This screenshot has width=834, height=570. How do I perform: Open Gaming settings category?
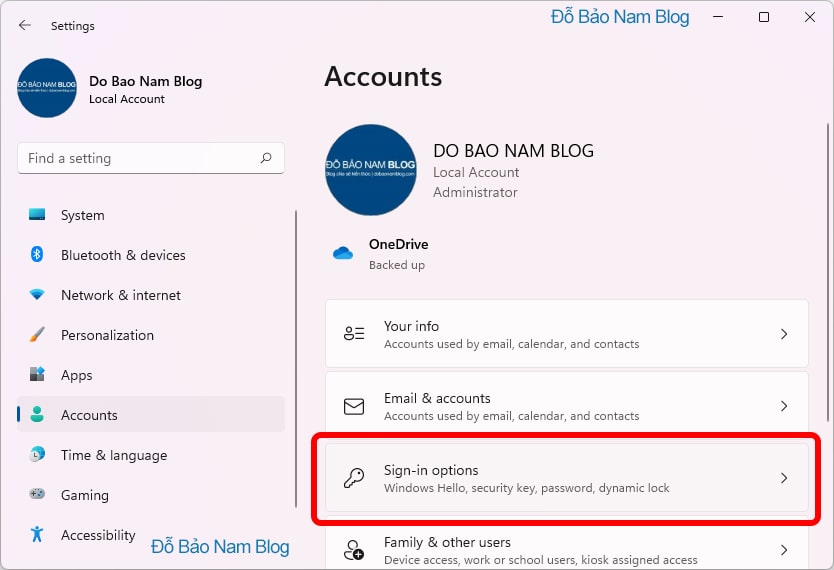(x=151, y=495)
